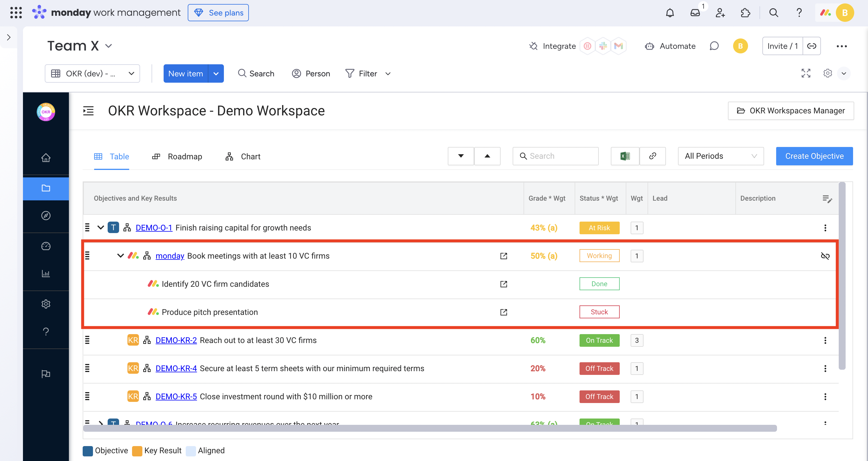This screenshot has width=868, height=461.
Task: Click the Excel export icon
Action: tap(625, 156)
